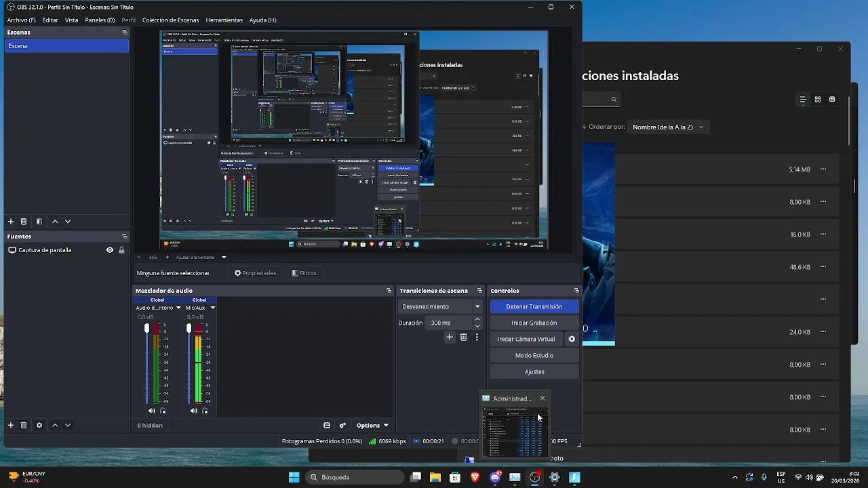Open Filtros for the selected source
The height and width of the screenshot is (488, 868).
[304, 273]
